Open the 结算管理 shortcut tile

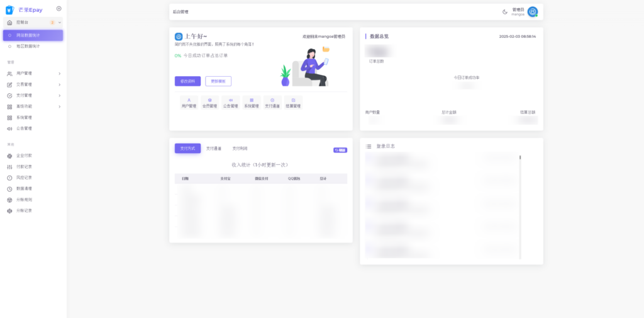click(293, 103)
